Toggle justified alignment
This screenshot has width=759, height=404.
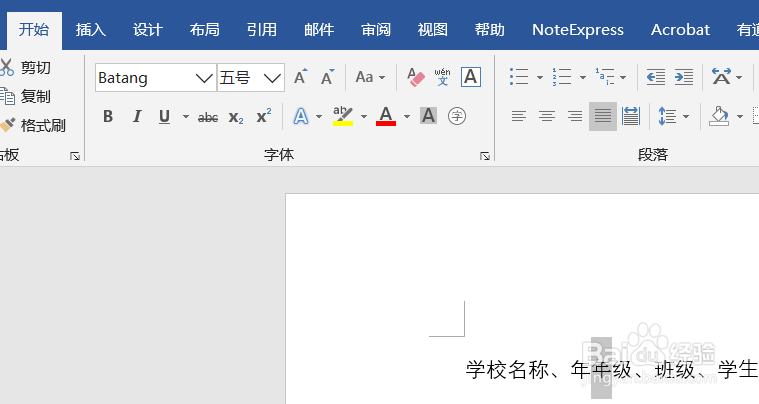click(603, 116)
